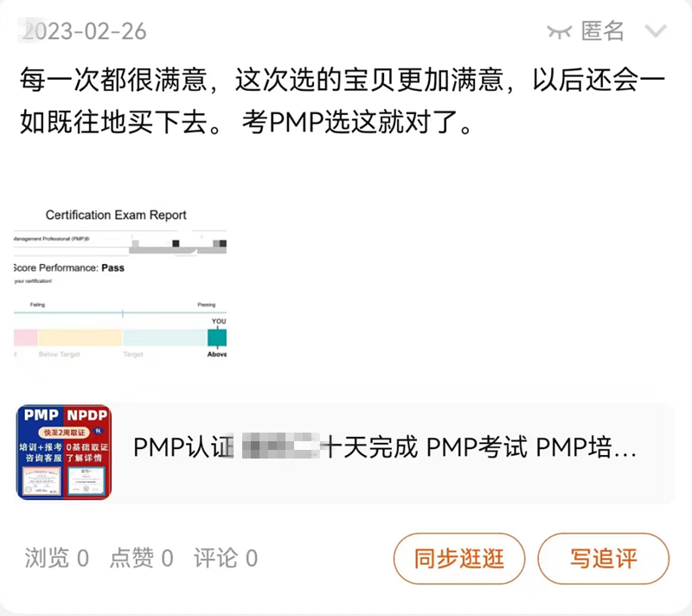Expand the chevron next to 匿名
This screenshot has width=692, height=616.
tap(656, 31)
